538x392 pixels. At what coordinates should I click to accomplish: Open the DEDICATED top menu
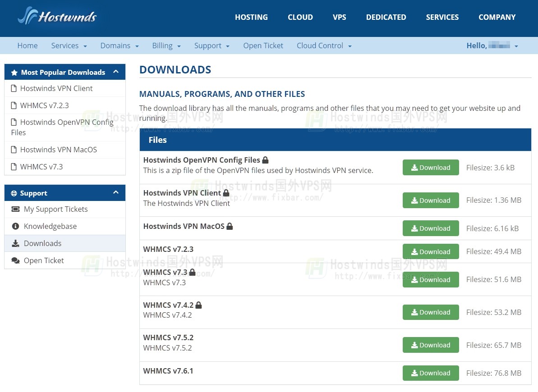[x=386, y=17]
